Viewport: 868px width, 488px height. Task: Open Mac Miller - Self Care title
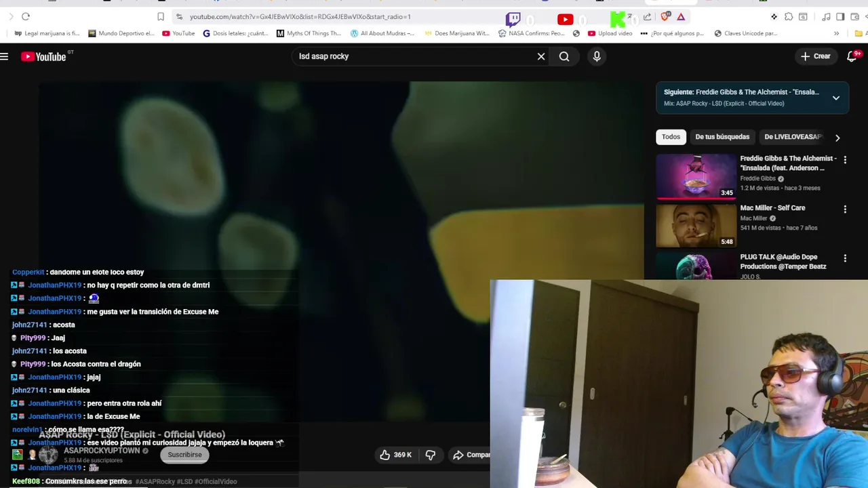coord(772,208)
